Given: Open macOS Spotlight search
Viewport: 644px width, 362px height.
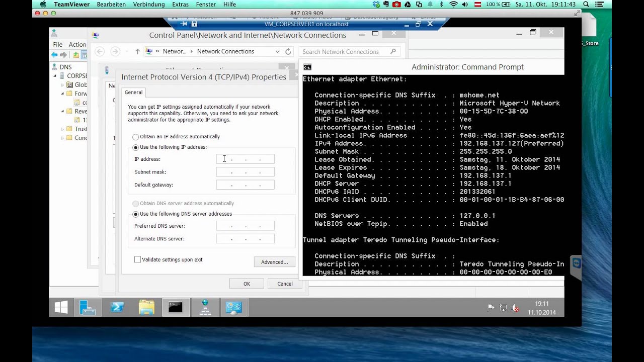Looking at the screenshot, I should coord(586,4).
